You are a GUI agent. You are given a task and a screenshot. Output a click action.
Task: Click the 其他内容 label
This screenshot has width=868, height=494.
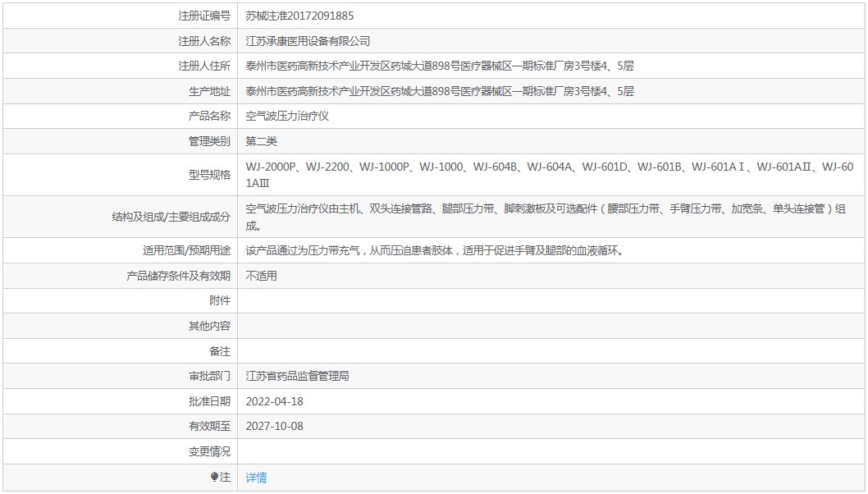tap(209, 327)
